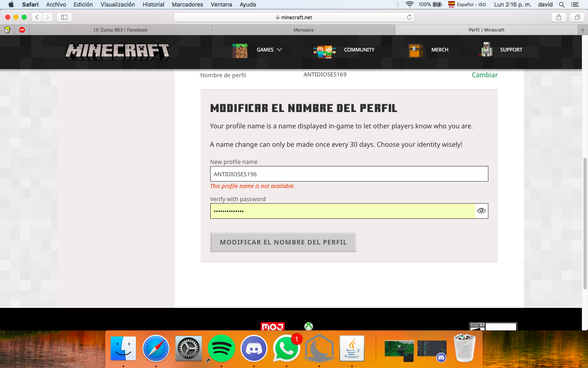Click the Cambiar link

pos(485,75)
